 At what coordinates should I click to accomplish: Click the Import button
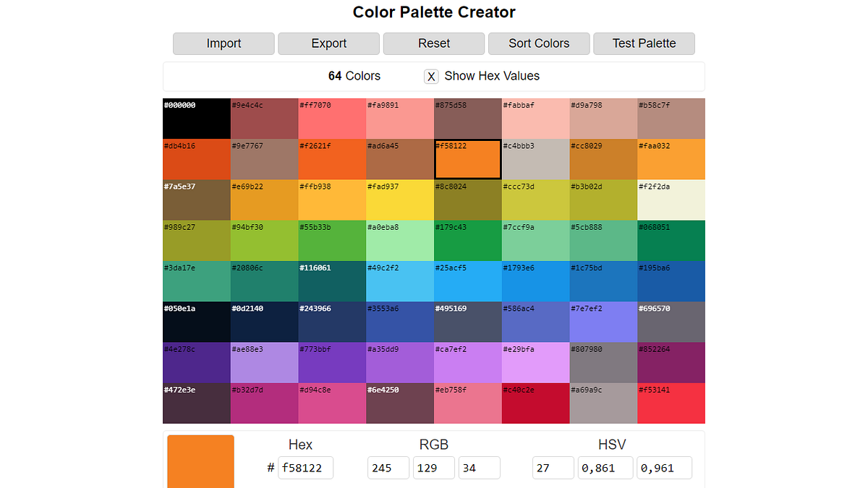click(x=223, y=43)
